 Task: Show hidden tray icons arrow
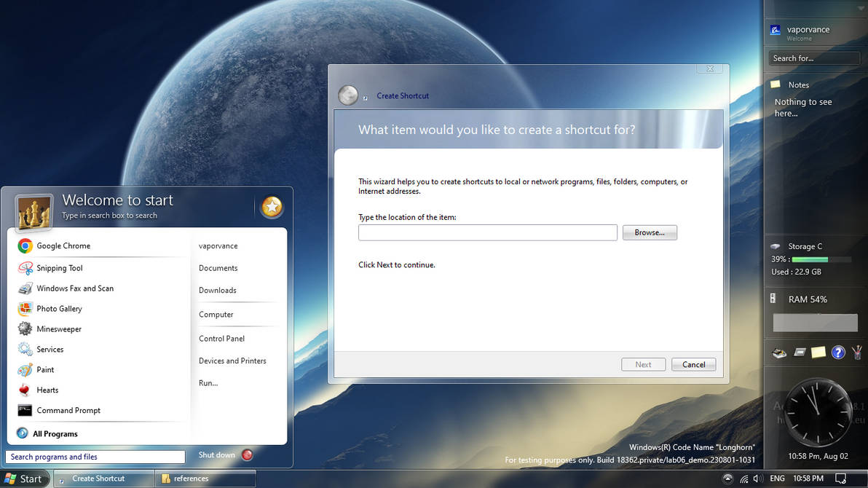727,479
